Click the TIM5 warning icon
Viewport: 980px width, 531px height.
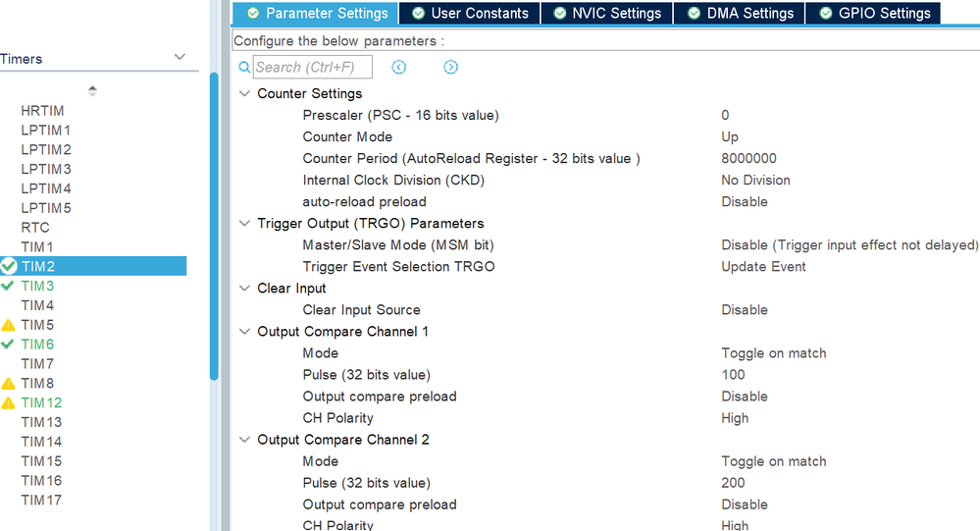[x=8, y=325]
